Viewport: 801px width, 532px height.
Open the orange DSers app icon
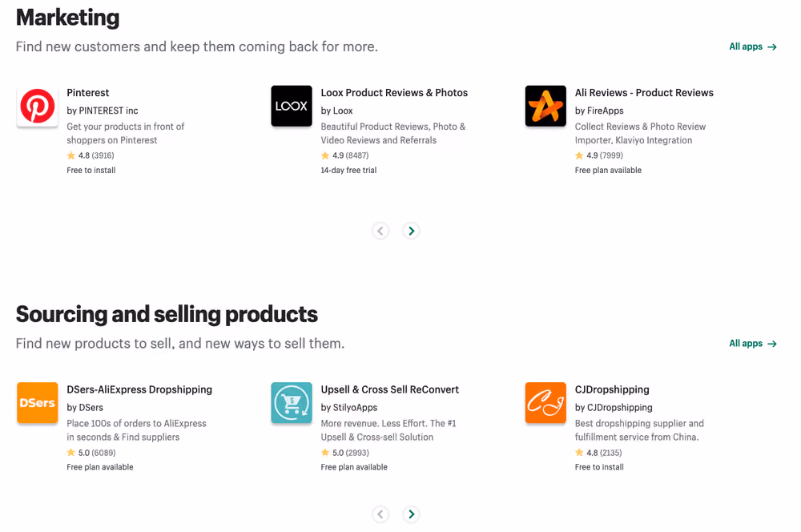coord(38,403)
